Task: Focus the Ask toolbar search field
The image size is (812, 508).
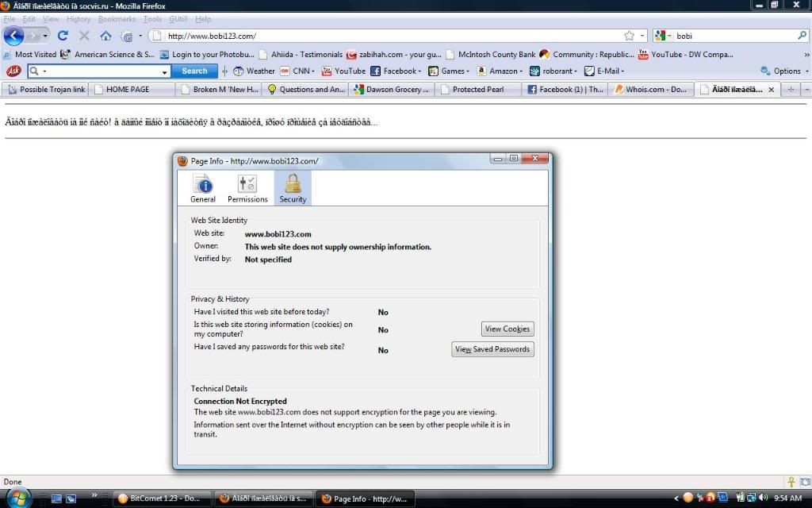Action: (x=98, y=71)
